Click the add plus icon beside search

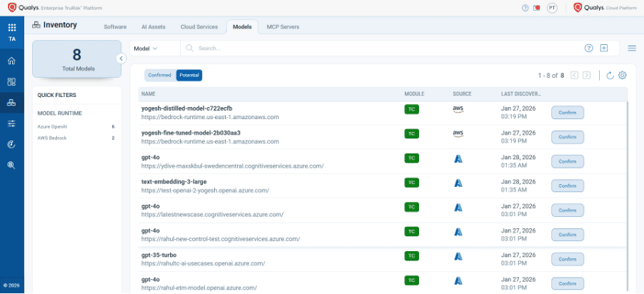[604, 49]
